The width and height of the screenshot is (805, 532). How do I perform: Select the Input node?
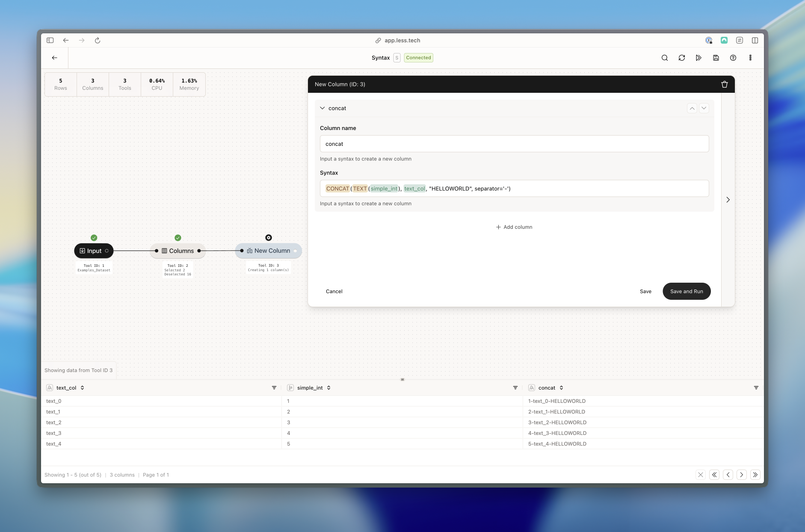click(x=94, y=251)
